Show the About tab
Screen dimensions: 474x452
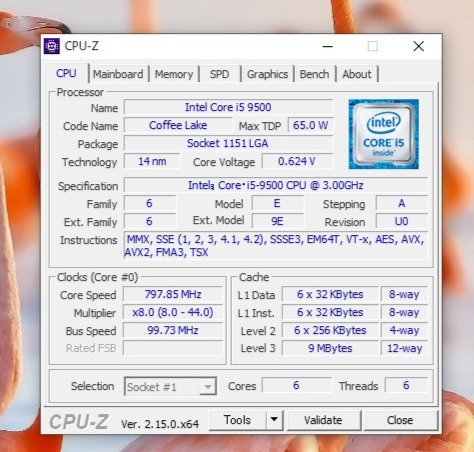(357, 74)
